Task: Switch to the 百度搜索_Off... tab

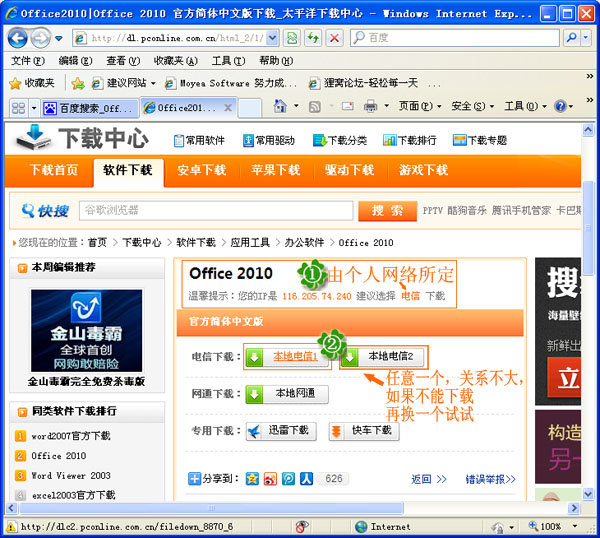Action: click(90, 109)
